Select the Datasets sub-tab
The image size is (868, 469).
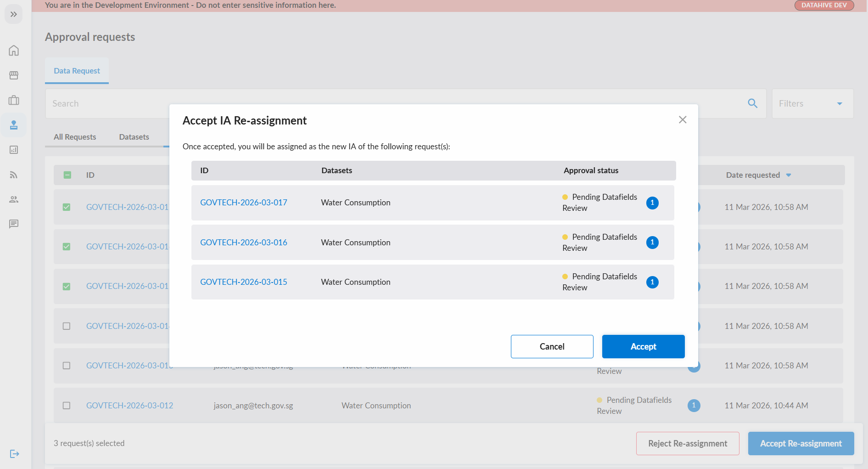pyautogui.click(x=134, y=137)
